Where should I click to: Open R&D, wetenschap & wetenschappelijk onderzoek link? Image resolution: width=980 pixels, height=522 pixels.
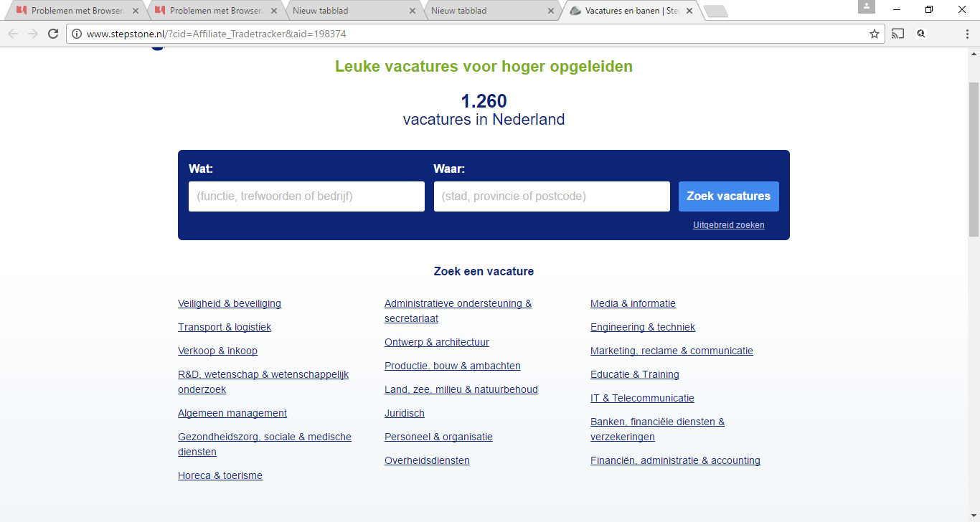(263, 382)
